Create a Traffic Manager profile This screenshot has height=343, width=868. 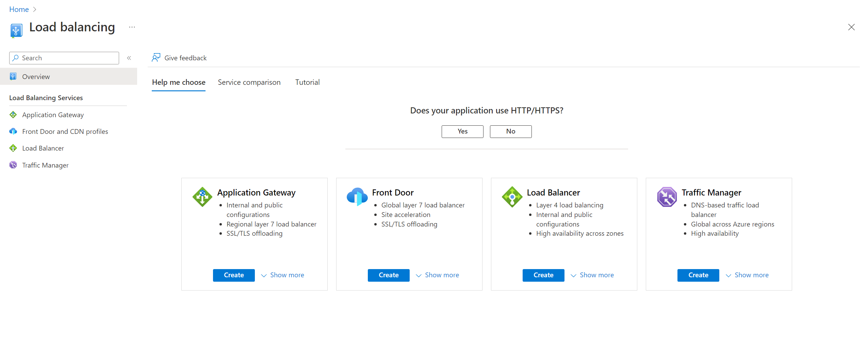(698, 275)
